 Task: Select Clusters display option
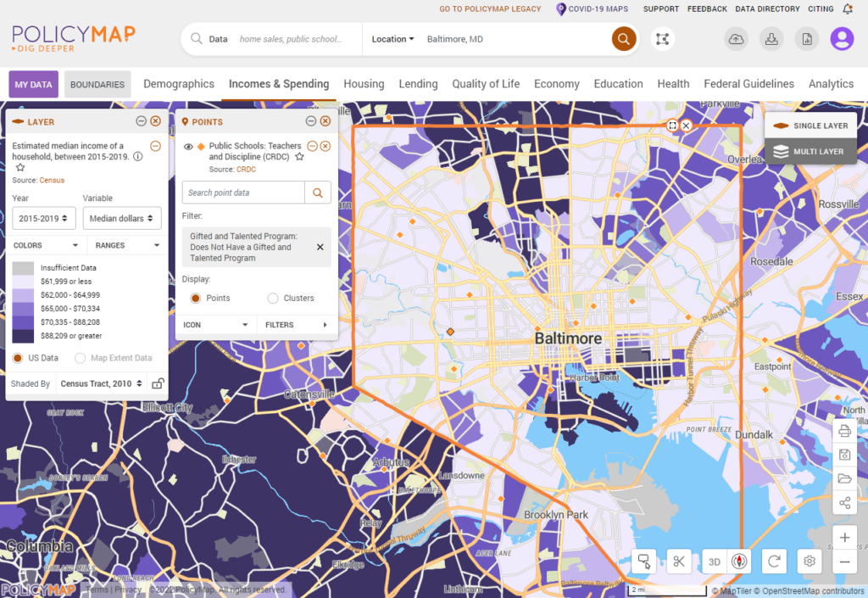coord(273,298)
